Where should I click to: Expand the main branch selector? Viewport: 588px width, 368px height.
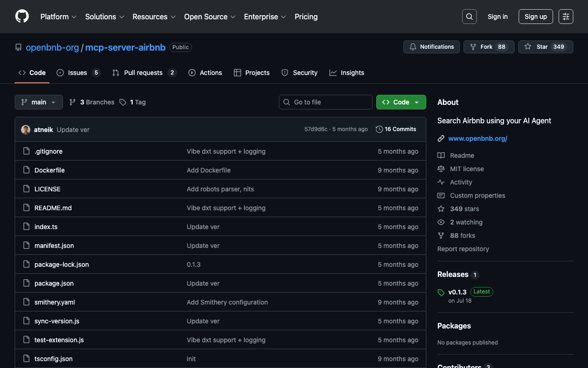point(39,102)
